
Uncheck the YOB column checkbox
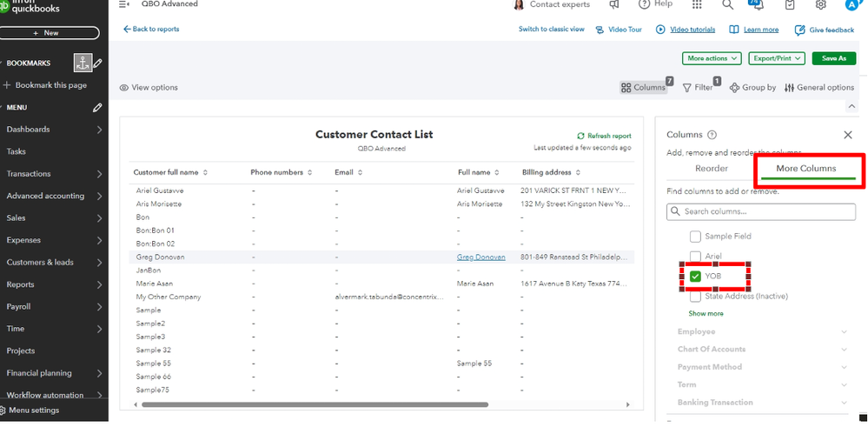pos(695,277)
